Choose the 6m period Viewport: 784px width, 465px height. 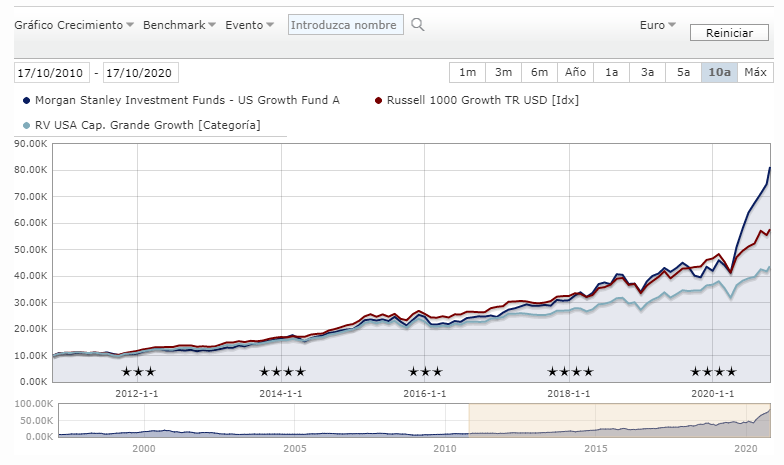coord(539,72)
